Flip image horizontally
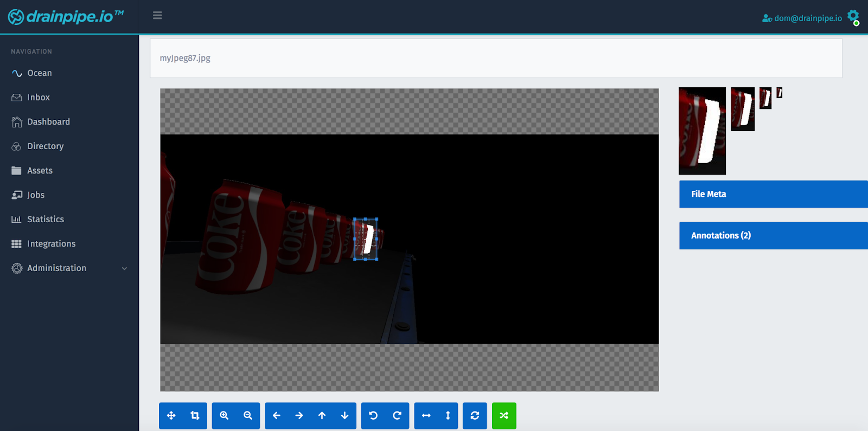 pyautogui.click(x=426, y=416)
